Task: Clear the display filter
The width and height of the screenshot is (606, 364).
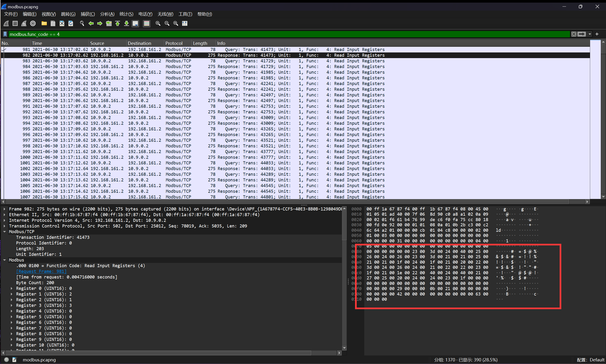Action: point(574,34)
